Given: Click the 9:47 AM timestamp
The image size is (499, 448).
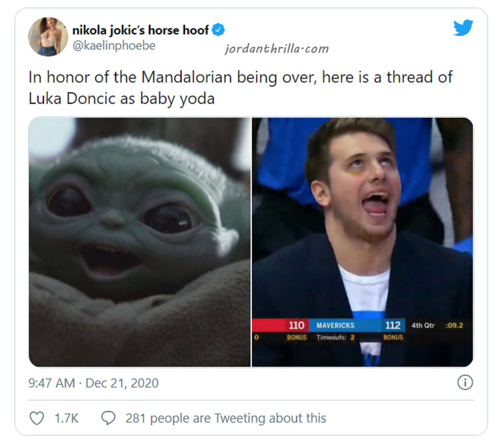Looking at the screenshot, I should tap(52, 383).
